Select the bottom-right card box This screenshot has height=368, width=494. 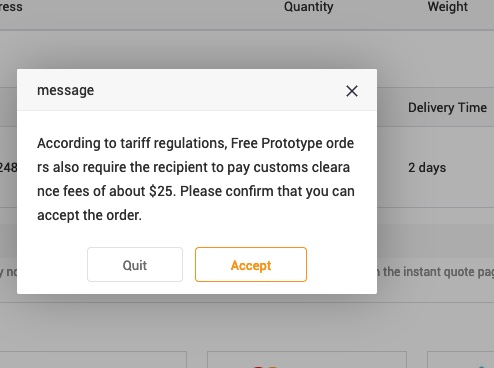point(461,360)
